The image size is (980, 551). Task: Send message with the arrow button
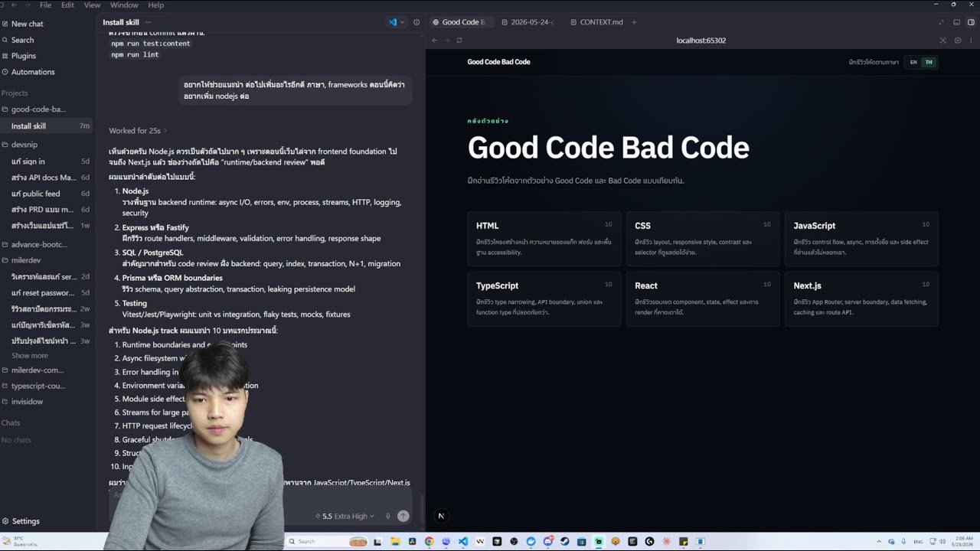pyautogui.click(x=403, y=516)
